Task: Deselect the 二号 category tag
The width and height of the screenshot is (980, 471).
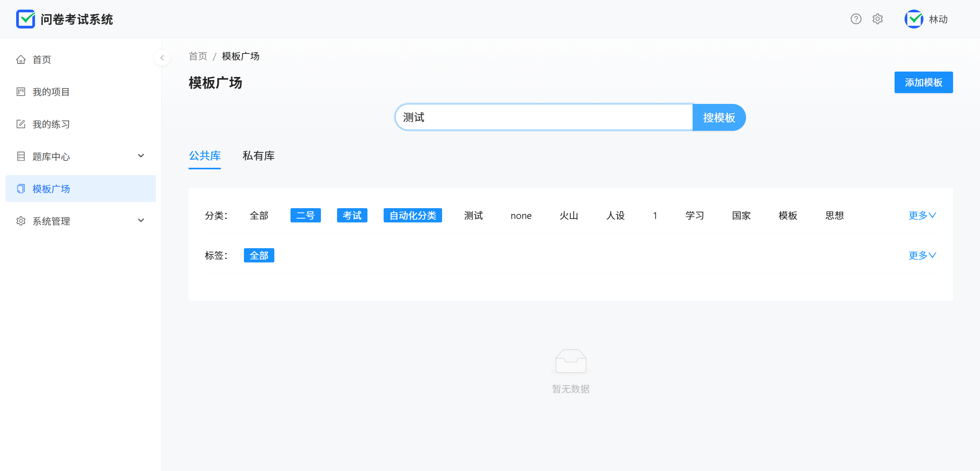Action: coord(306,215)
